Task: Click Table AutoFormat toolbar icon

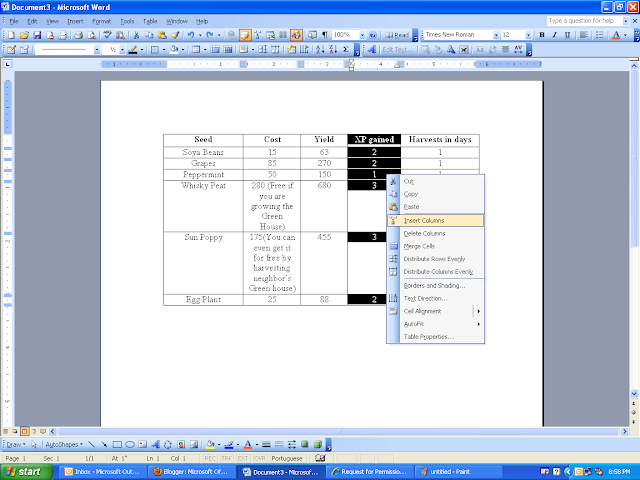Action: pyautogui.click(x=291, y=50)
